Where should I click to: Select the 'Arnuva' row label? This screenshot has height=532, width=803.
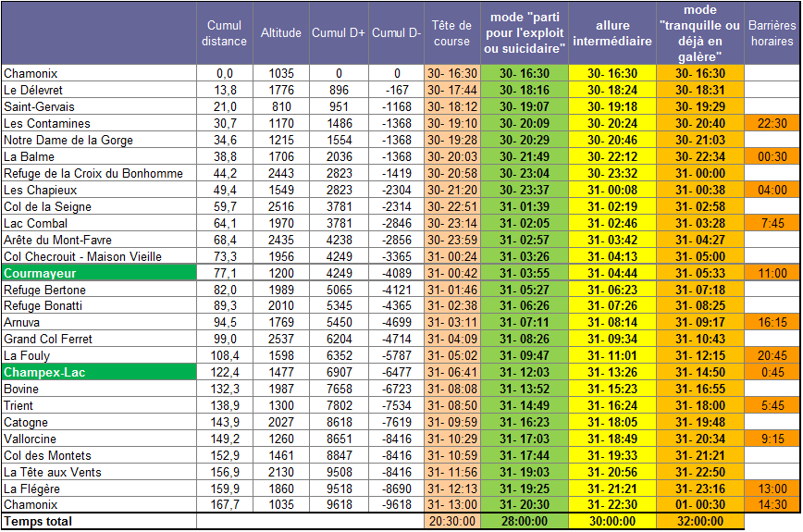99,322
